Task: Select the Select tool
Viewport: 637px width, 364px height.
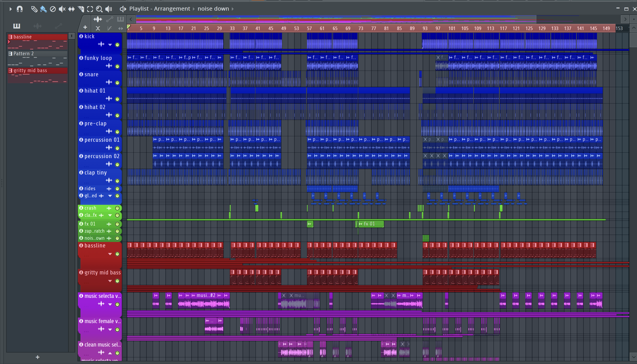Action: pyautogui.click(x=90, y=9)
